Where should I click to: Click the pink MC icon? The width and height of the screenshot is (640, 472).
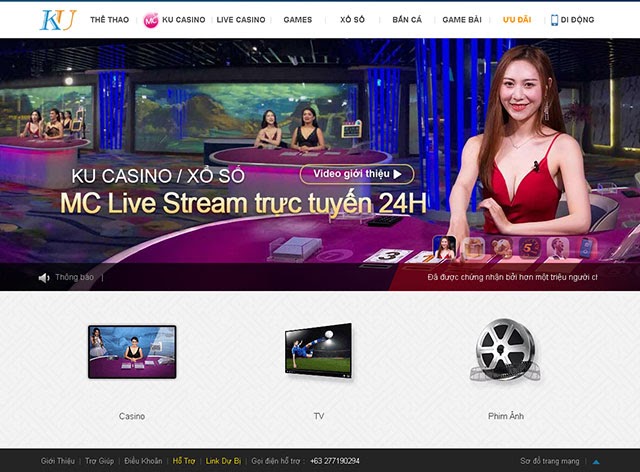[x=151, y=20]
